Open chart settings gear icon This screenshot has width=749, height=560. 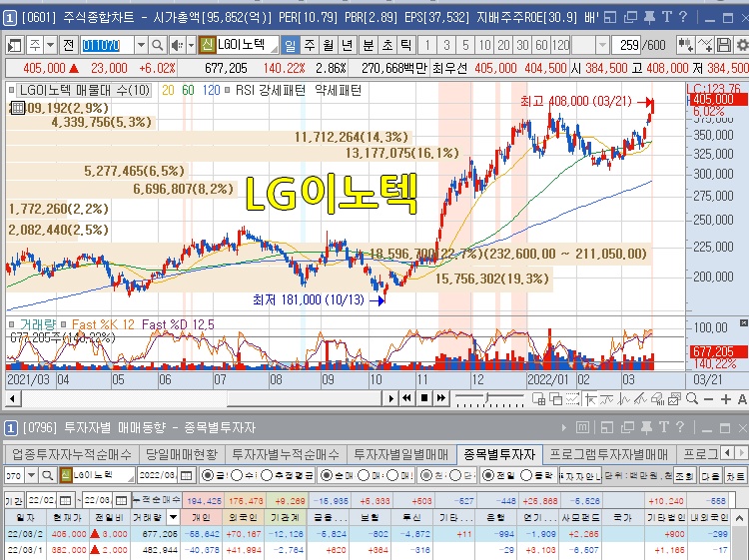pyautogui.click(x=742, y=45)
